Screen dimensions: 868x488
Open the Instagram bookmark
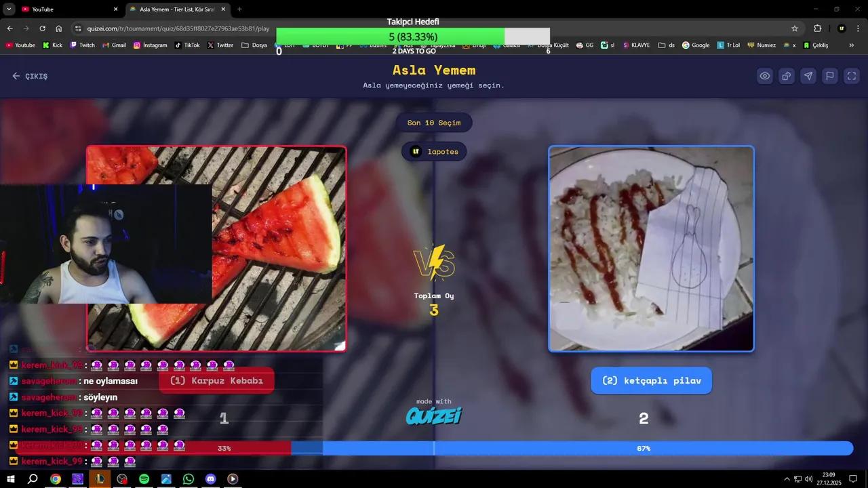(x=150, y=45)
